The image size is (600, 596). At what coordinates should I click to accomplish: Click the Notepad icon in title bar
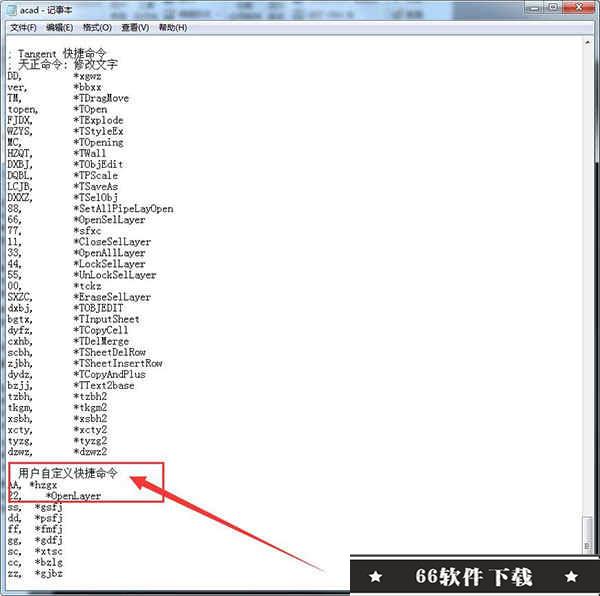click(11, 10)
